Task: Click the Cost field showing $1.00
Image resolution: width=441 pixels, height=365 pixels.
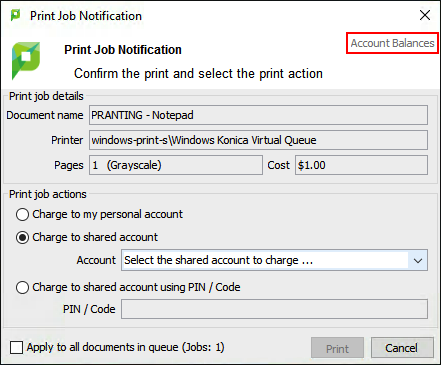Action: point(361,165)
